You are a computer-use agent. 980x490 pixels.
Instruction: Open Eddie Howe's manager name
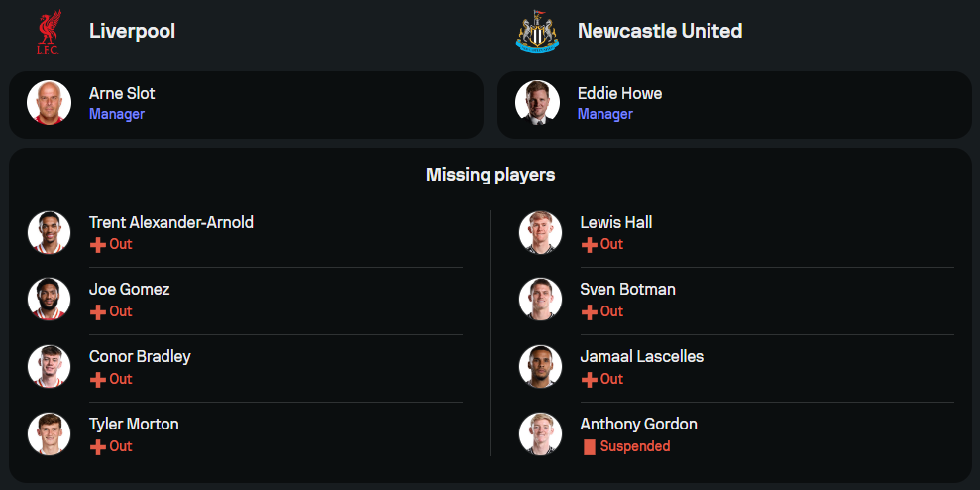[x=619, y=93]
